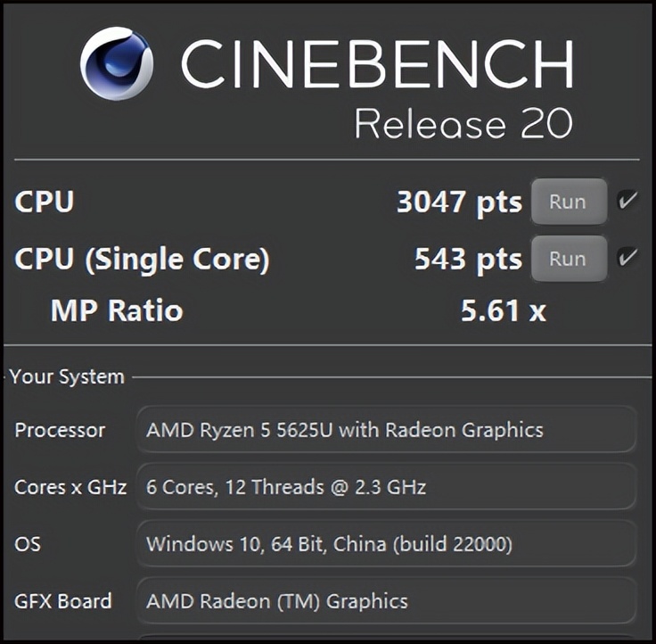Run the CPU multi-core benchmark
This screenshot has height=644, width=656.
[568, 202]
